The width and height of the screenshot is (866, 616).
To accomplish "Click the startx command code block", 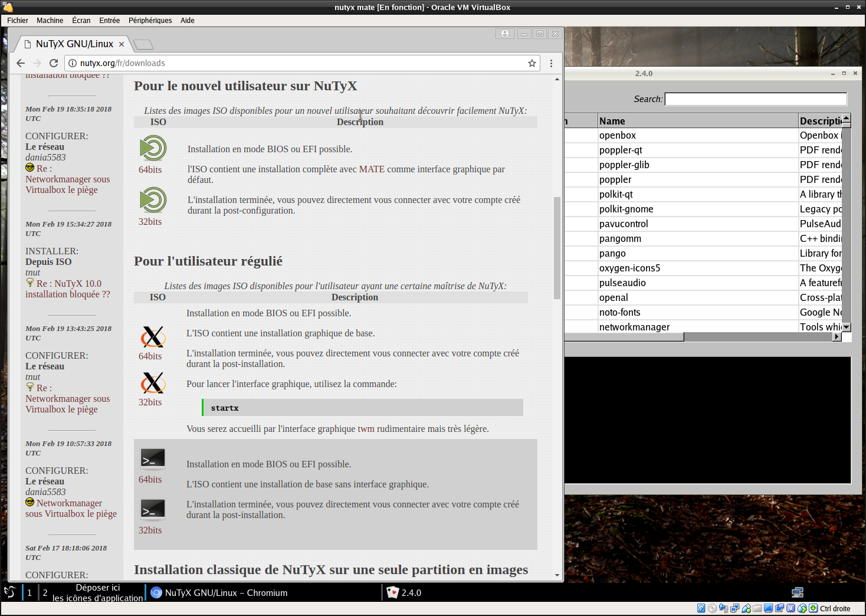I will 362,408.
